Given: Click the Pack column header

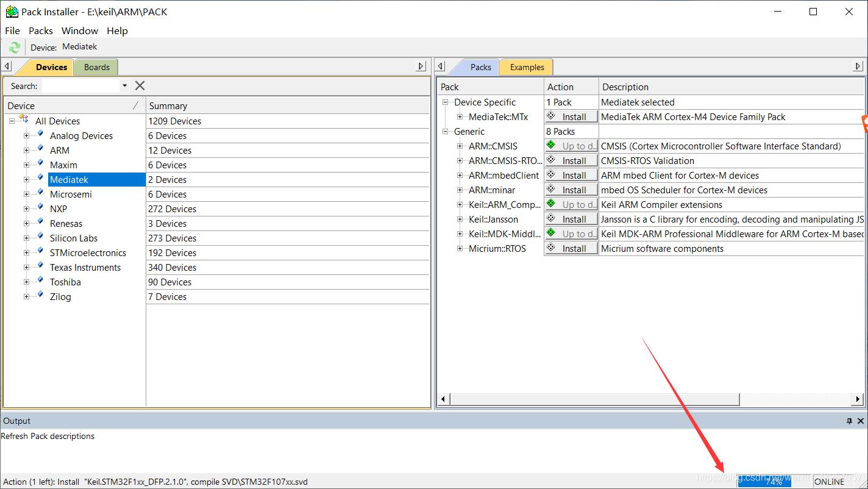Looking at the screenshot, I should point(490,87).
